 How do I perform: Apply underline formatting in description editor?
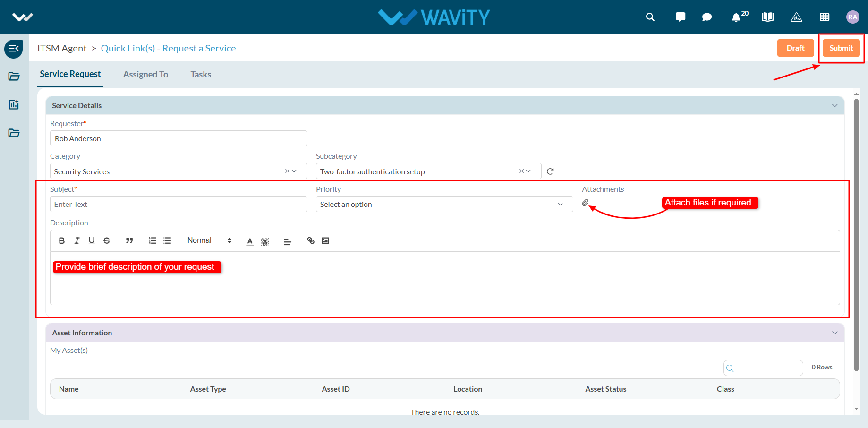click(92, 240)
